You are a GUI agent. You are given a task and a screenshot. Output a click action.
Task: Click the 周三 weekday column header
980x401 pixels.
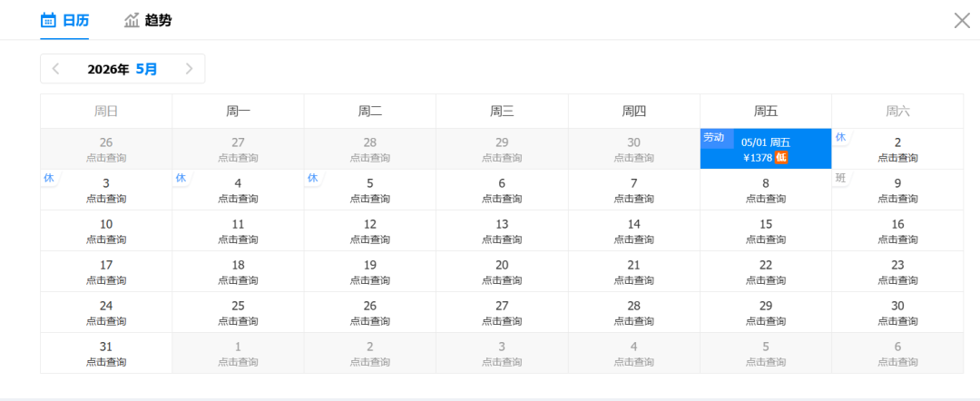tap(502, 112)
